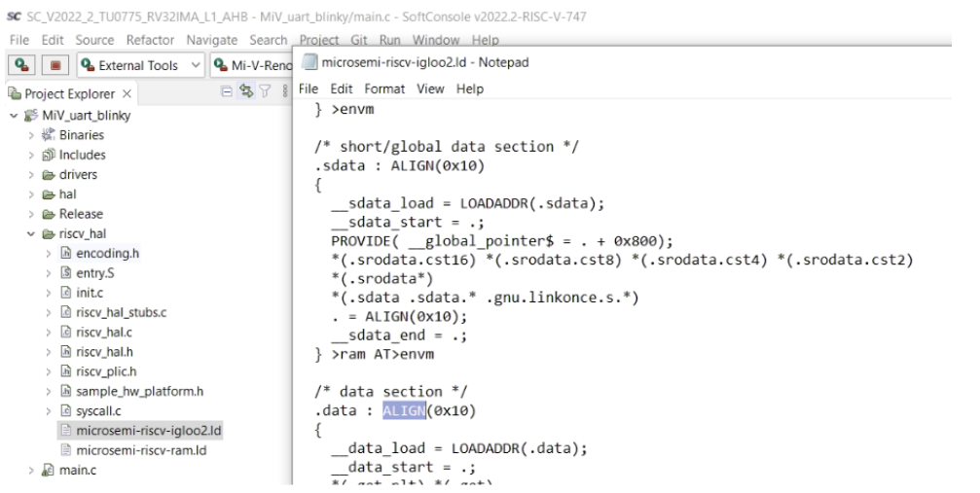Click the entry.S assembly file icon
980x493 pixels.
point(65,273)
